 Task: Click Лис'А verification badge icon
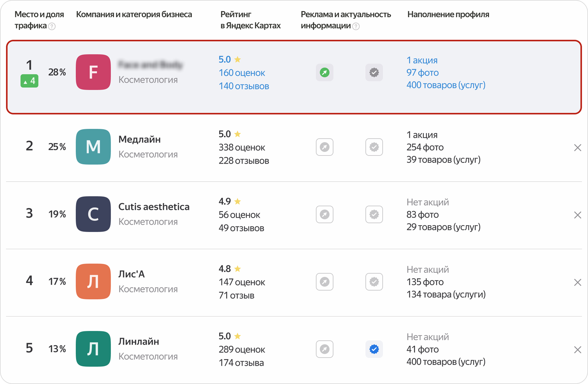374,282
